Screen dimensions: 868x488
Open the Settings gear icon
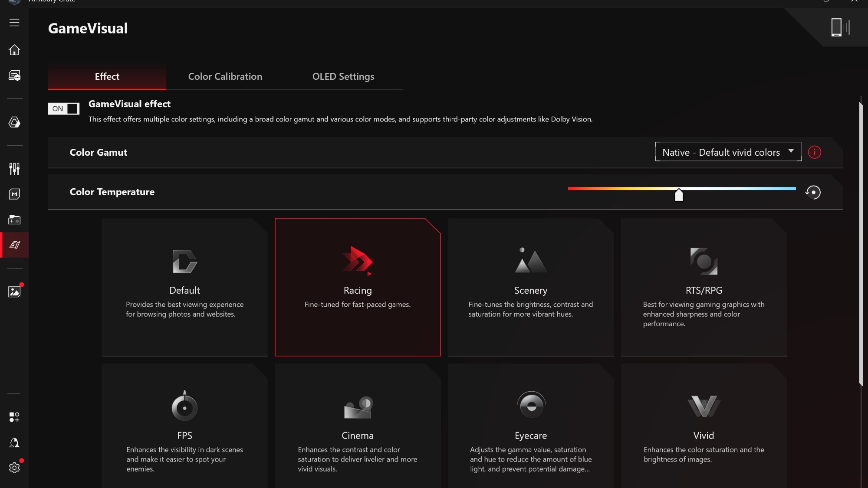[14, 468]
